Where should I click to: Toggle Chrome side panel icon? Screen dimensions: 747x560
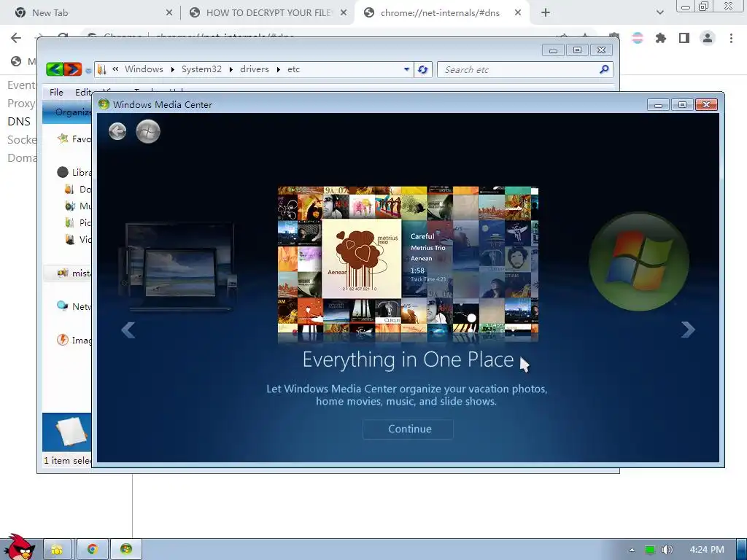coord(684,38)
